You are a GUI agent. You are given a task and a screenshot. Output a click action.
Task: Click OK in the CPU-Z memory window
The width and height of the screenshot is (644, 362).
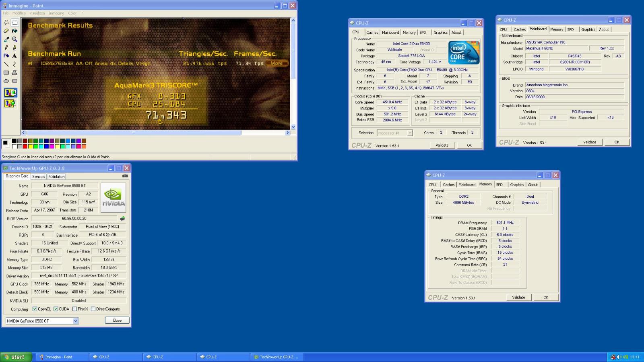click(546, 297)
